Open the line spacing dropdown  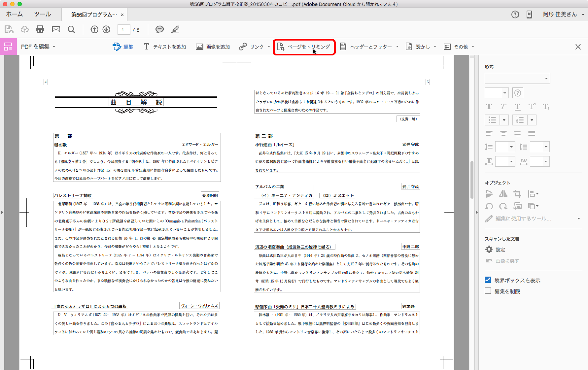pyautogui.click(x=505, y=147)
